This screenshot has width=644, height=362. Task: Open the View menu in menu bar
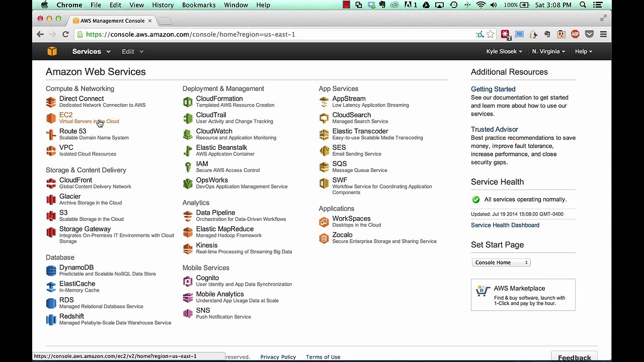(x=136, y=5)
